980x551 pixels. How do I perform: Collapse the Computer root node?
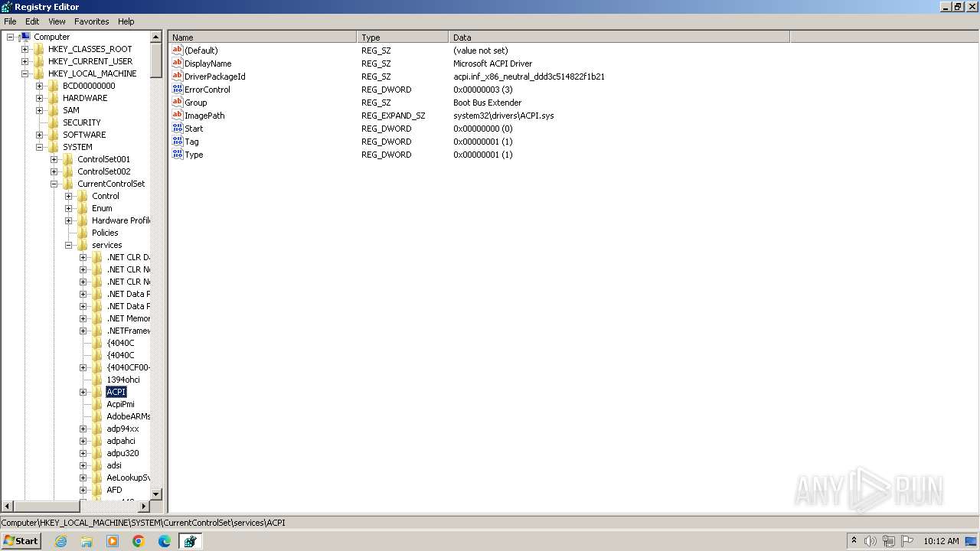pos(11,37)
